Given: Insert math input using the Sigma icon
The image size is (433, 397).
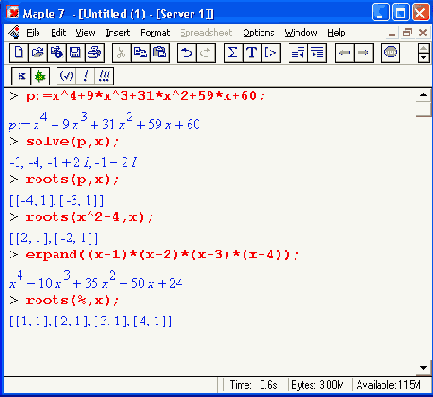Looking at the screenshot, I should click(233, 53).
